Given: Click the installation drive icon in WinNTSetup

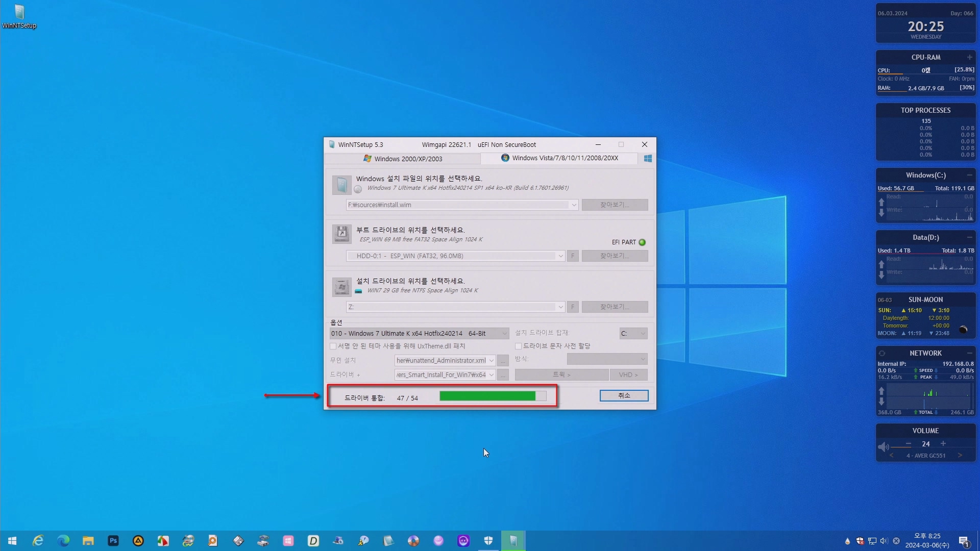Looking at the screenshot, I should coord(341,287).
